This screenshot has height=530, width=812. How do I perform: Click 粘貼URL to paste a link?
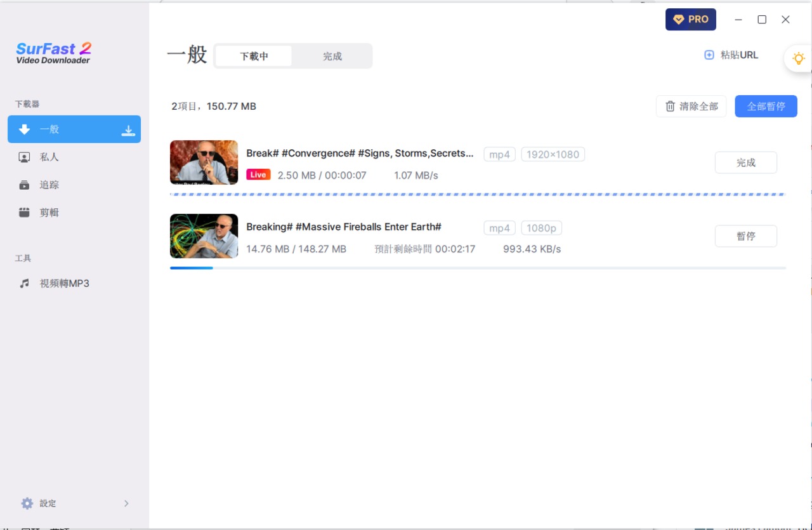pyautogui.click(x=731, y=55)
